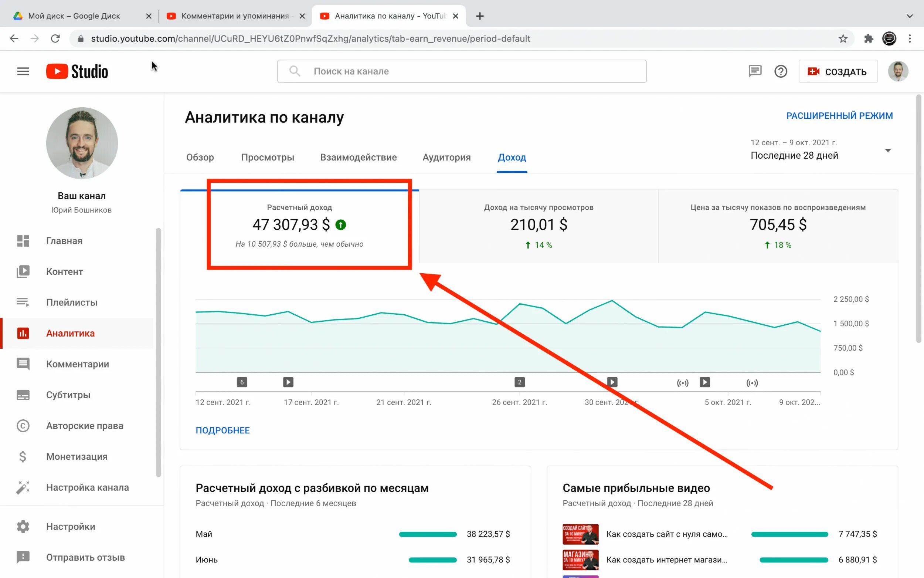Open the hamburger navigation menu
924x578 pixels.
[x=23, y=71]
